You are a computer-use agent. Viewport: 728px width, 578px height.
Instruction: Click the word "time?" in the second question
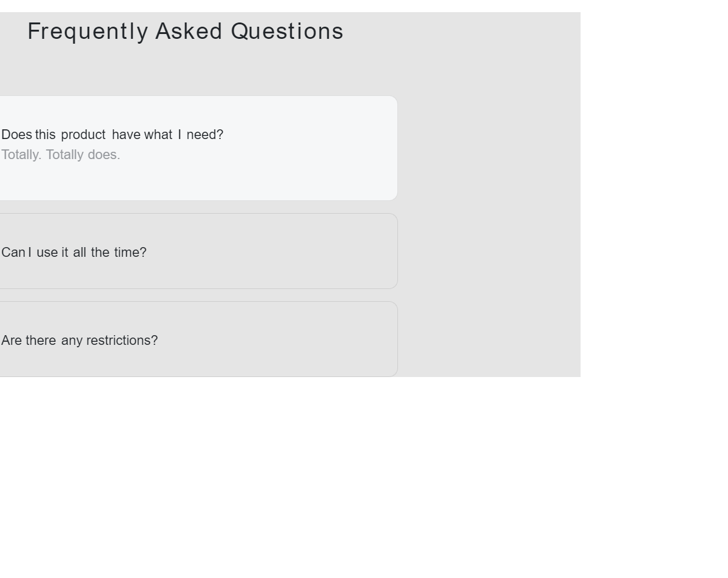[x=130, y=253]
